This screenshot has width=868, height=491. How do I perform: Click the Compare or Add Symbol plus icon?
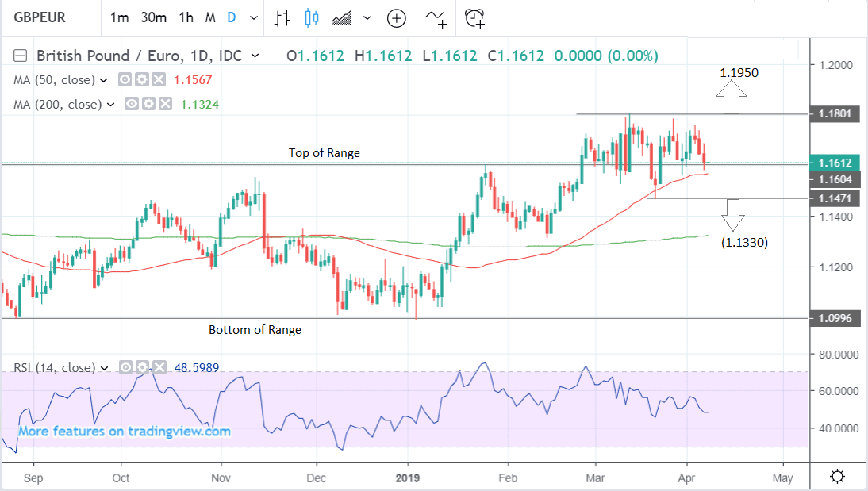(397, 18)
